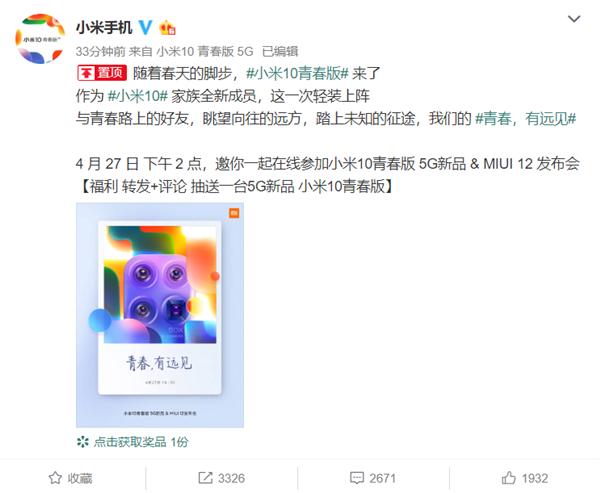Click the 小米手机 profile avatar
The image size is (600, 493).
40,38
